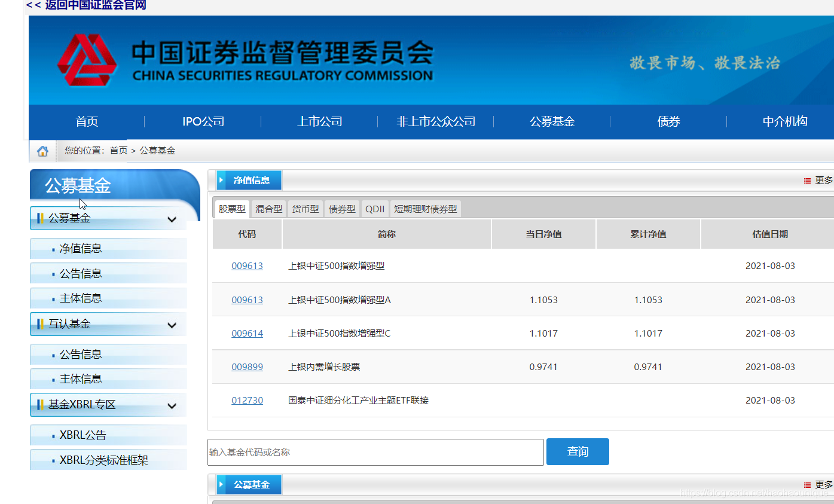Open fund code link 009614
The image size is (834, 504).
[x=247, y=334]
